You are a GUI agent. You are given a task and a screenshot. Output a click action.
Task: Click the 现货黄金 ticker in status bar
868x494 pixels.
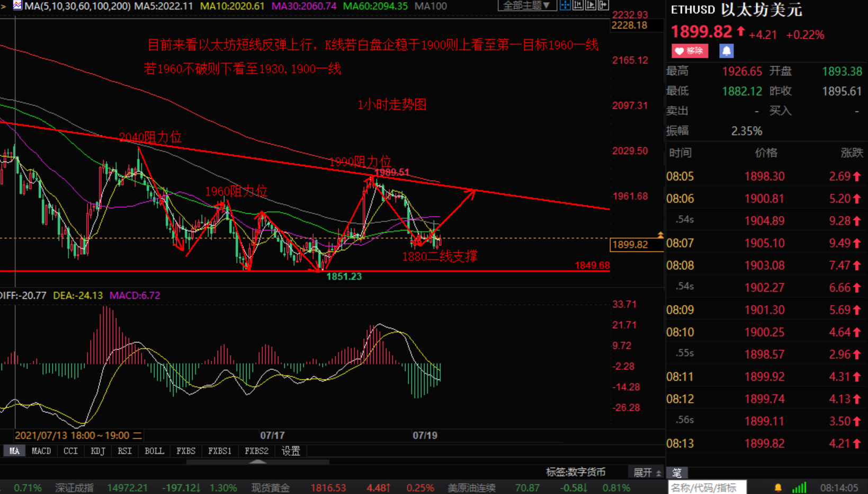pos(270,488)
